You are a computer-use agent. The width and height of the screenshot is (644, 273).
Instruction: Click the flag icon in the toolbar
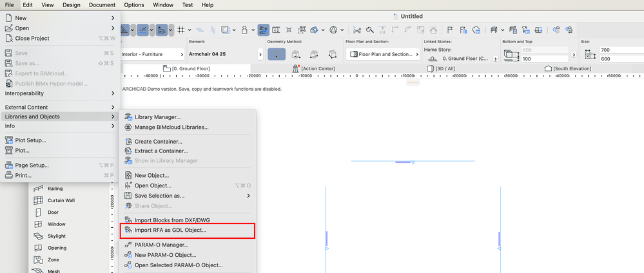tap(450, 30)
